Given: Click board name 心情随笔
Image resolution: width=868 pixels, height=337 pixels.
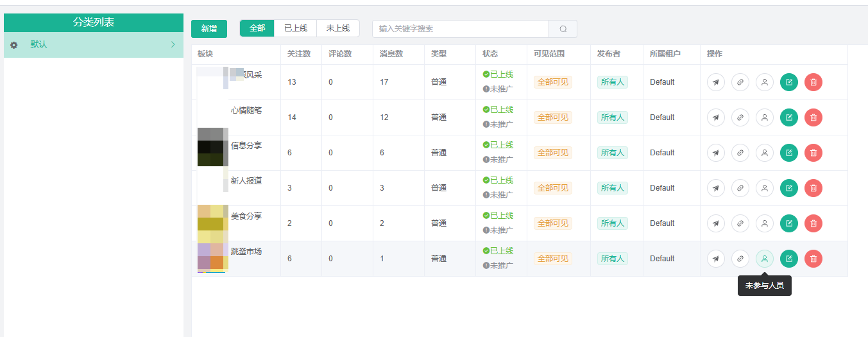Looking at the screenshot, I should pos(246,110).
